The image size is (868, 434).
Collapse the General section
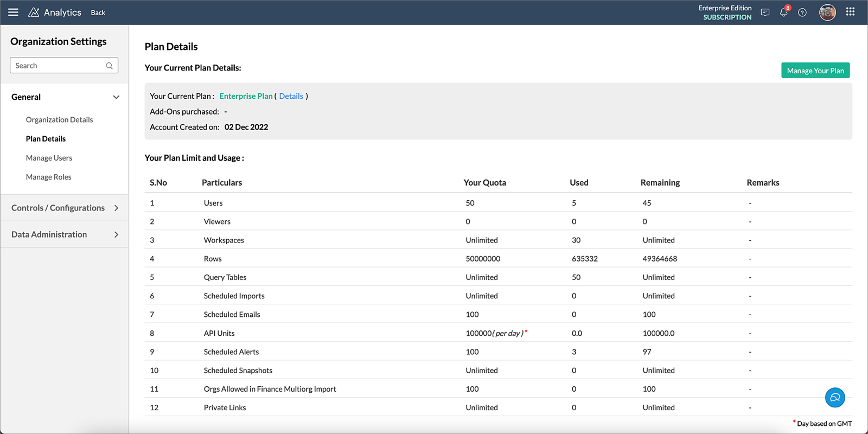[x=116, y=97]
